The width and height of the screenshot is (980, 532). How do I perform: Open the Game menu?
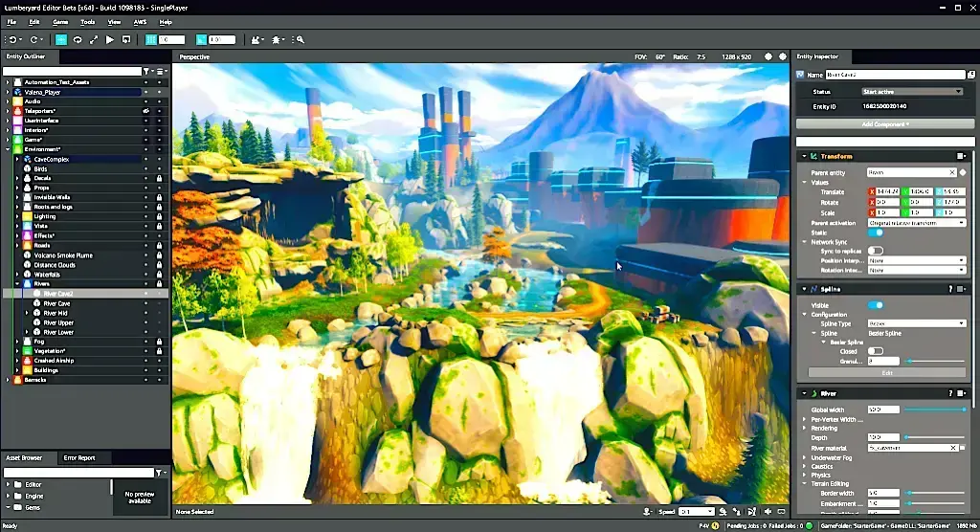[60, 22]
